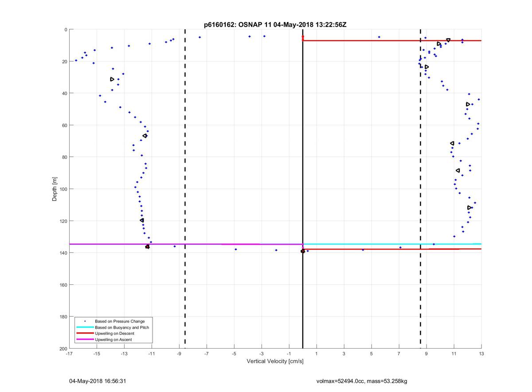This screenshot has height=392, width=532.
Task: Click the upper red horizontal line near 7 m
Action: (392, 41)
